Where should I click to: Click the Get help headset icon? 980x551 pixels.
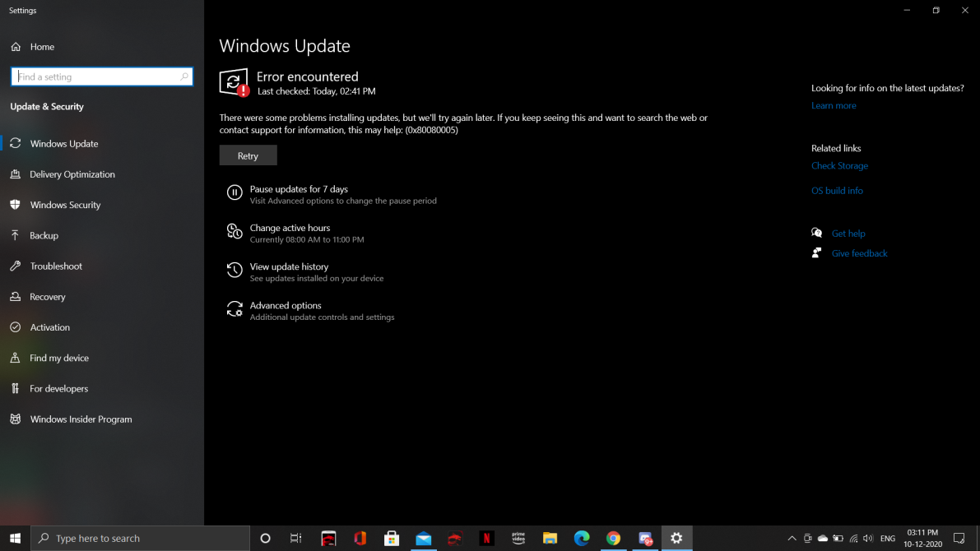[816, 233]
